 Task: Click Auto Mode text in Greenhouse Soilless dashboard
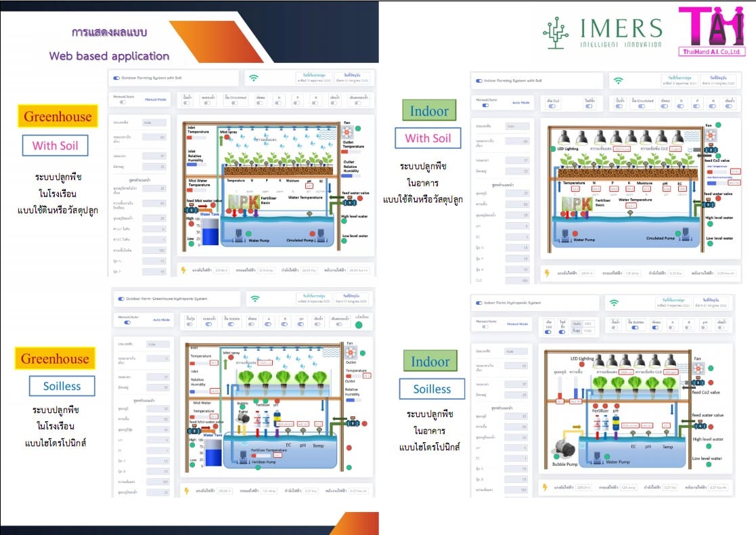coord(162,320)
